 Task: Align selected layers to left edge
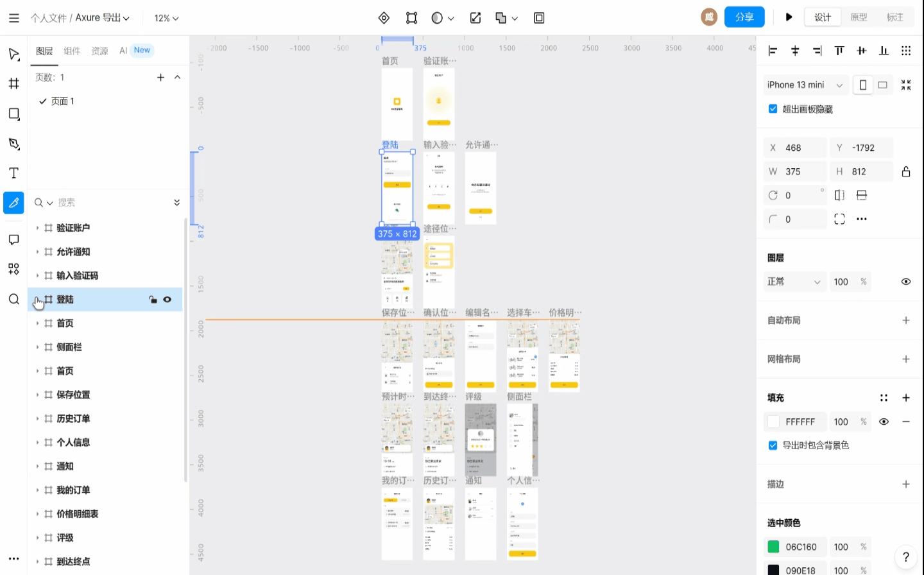click(x=773, y=51)
